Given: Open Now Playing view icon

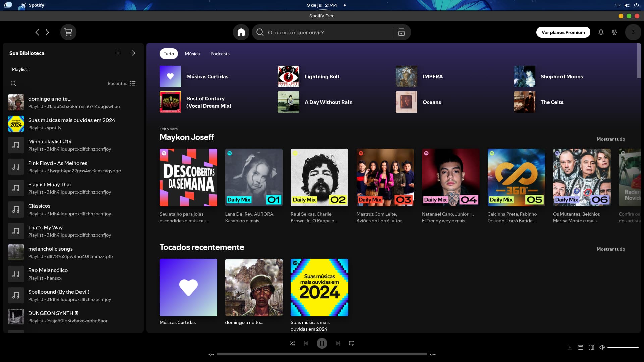Looking at the screenshot, I should coord(570,347).
